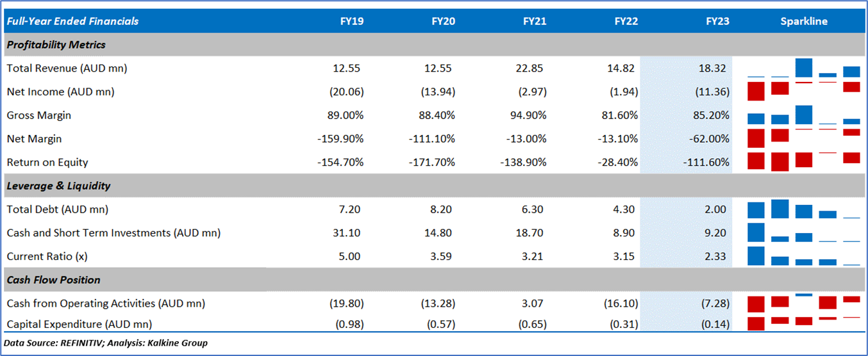Screen dimensions: 868x356
Task: Click the Data Source REFINITIV footer text
Action: tap(106, 343)
